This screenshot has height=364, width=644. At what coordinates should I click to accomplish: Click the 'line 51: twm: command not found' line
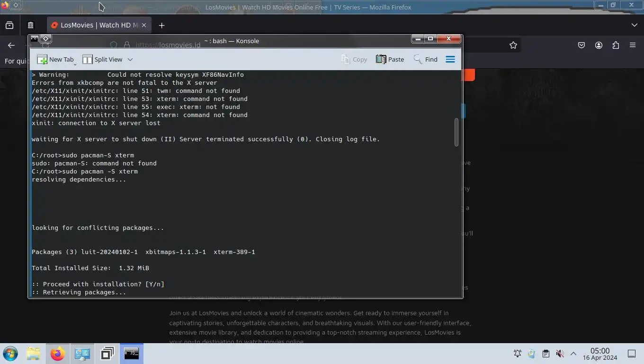point(136,91)
